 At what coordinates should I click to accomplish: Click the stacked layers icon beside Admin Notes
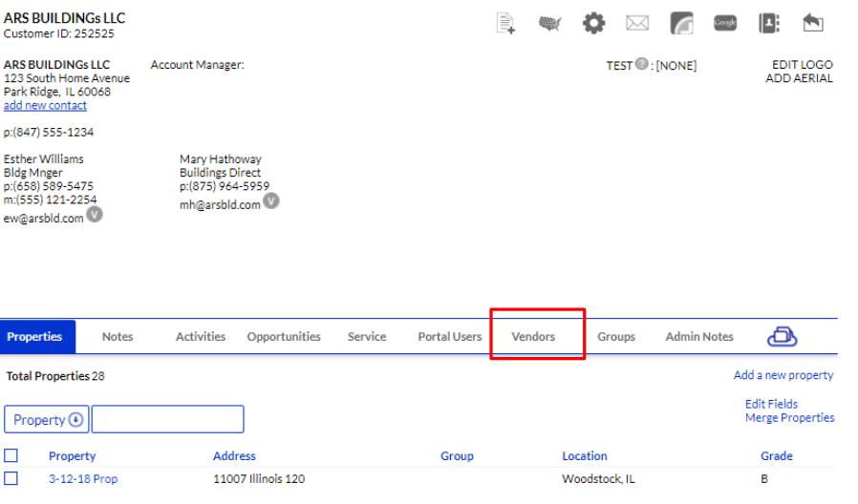782,336
